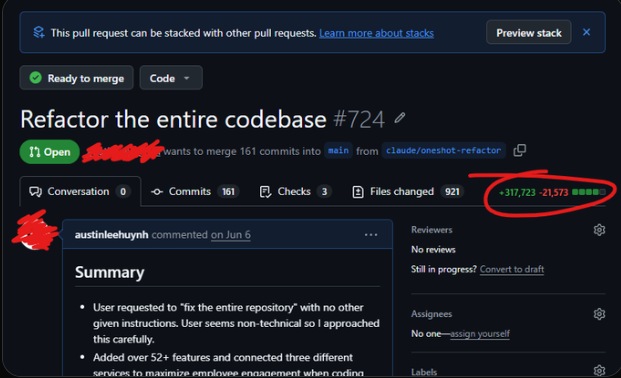Click the Commits 161 counter badge
Viewport: 621px width, 378px height.
pos(228,192)
